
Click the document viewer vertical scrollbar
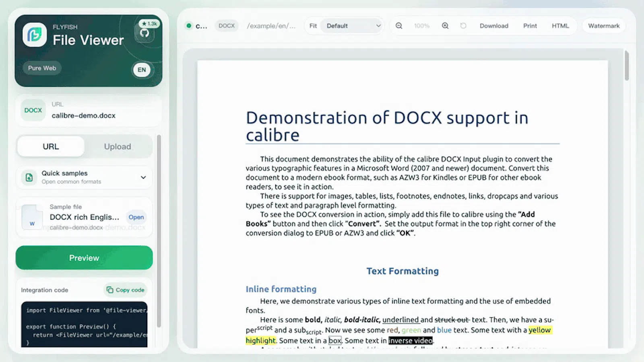tap(627, 66)
